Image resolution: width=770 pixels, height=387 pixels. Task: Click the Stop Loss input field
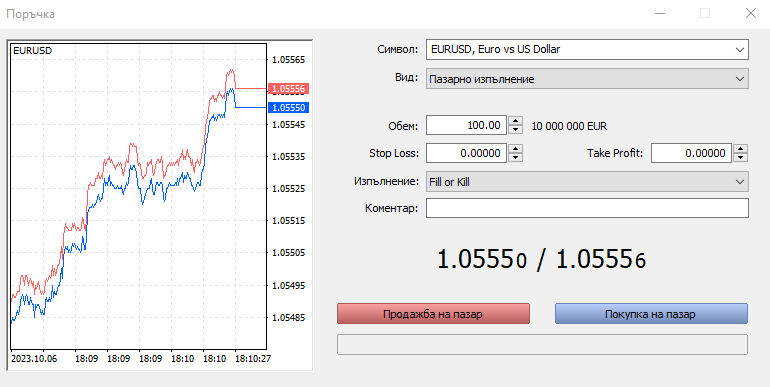point(466,153)
